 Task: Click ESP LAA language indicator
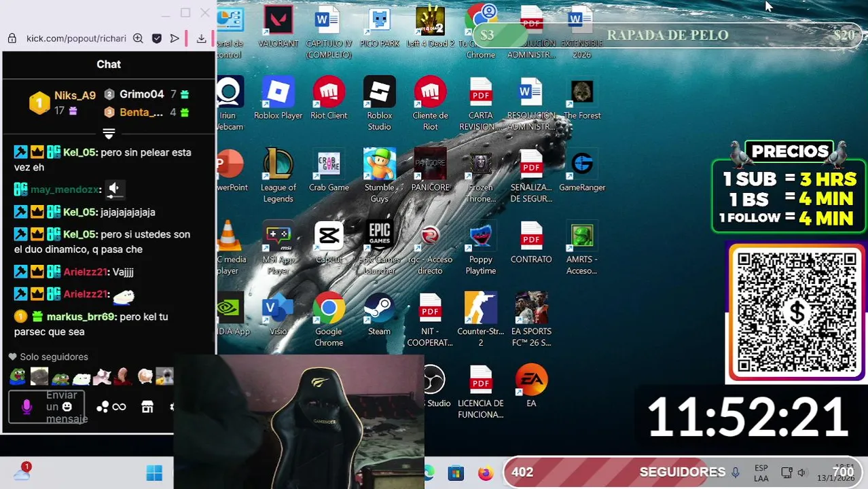click(761, 473)
